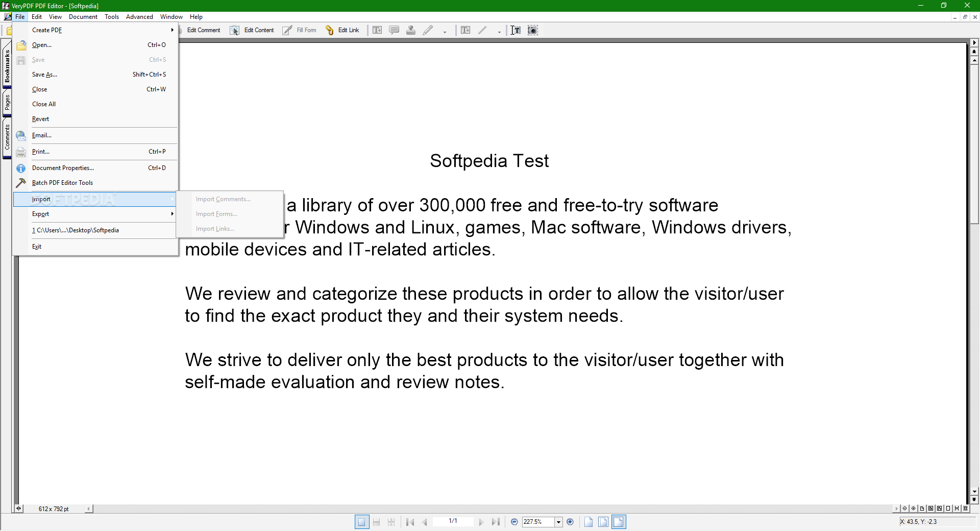Click Close All in File menu
This screenshot has width=980, height=531.
tap(95, 104)
